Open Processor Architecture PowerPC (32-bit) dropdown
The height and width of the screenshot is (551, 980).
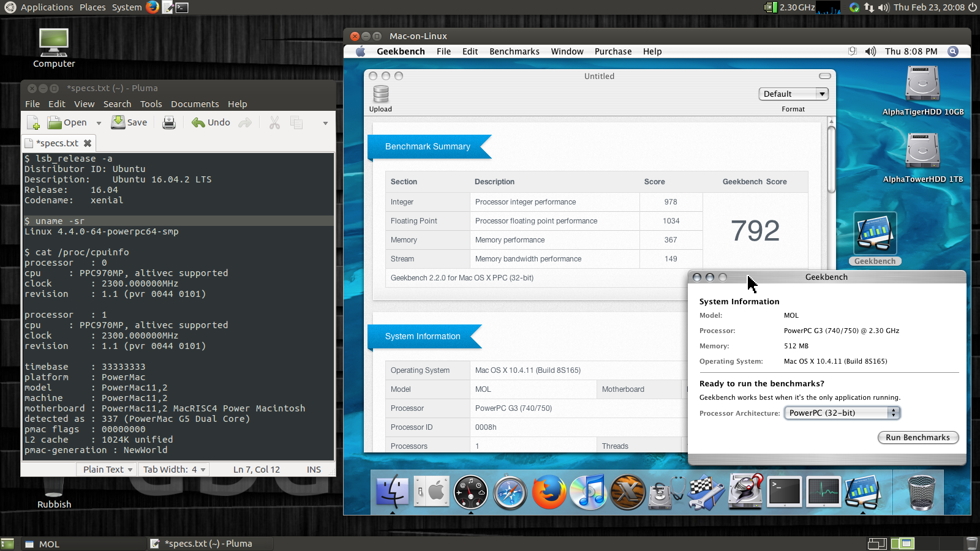[842, 413]
